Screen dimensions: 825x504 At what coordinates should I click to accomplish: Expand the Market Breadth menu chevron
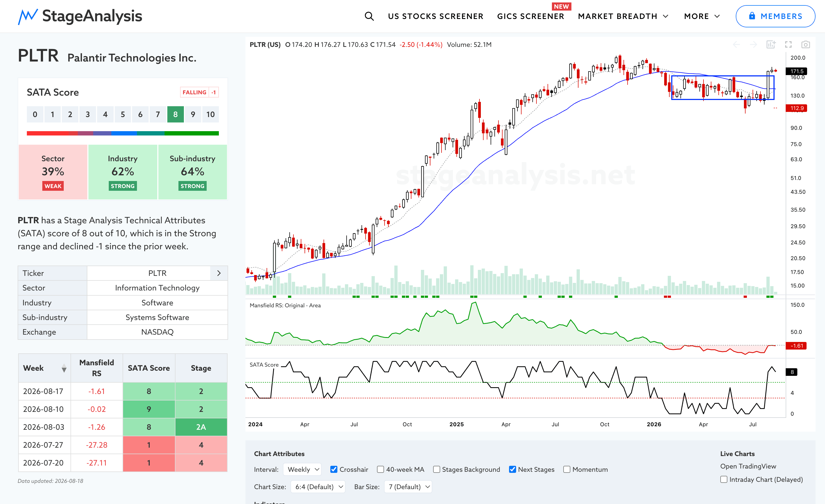pos(666,16)
